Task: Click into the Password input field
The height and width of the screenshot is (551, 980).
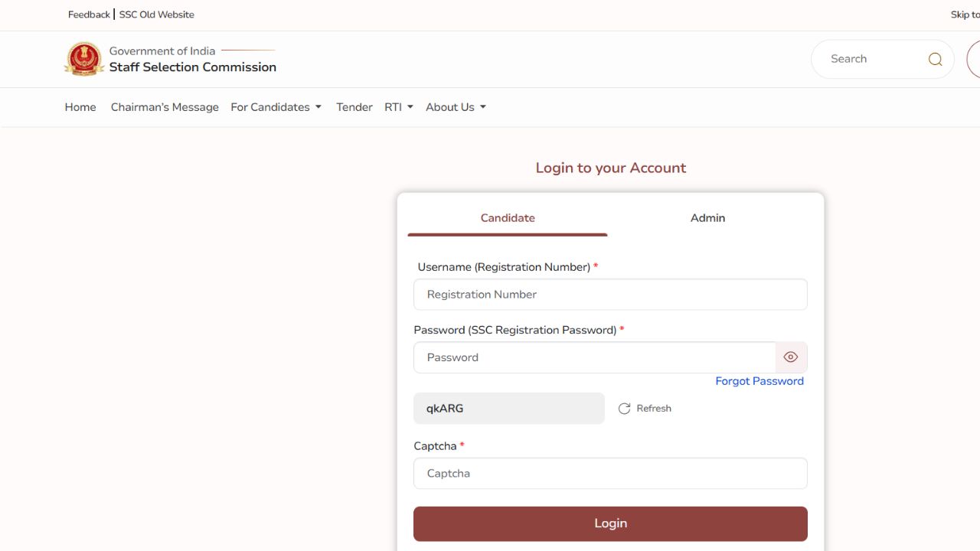Action: coord(594,357)
